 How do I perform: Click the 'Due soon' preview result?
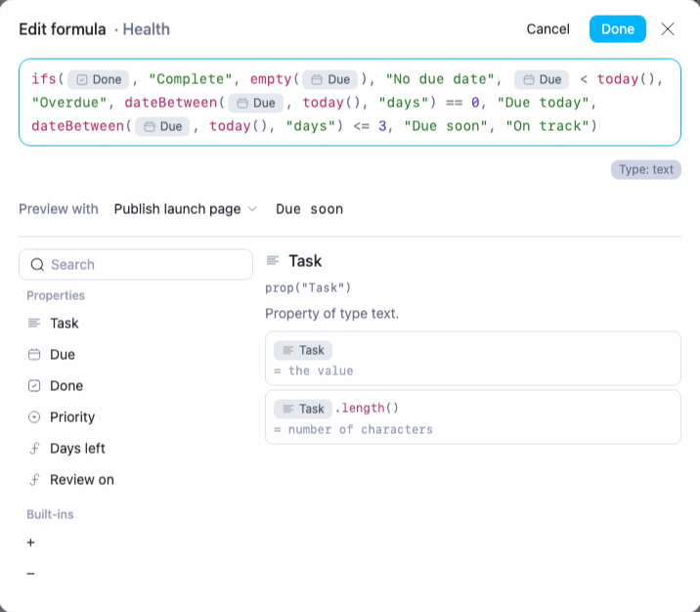coord(309,209)
